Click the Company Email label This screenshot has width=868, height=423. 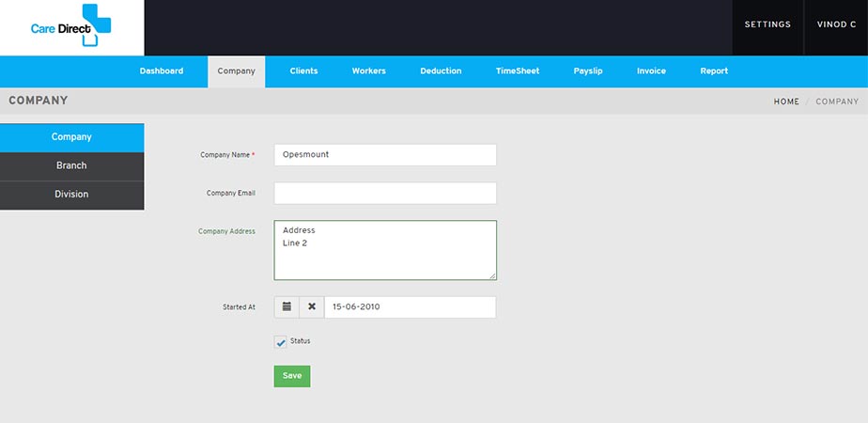(x=231, y=194)
